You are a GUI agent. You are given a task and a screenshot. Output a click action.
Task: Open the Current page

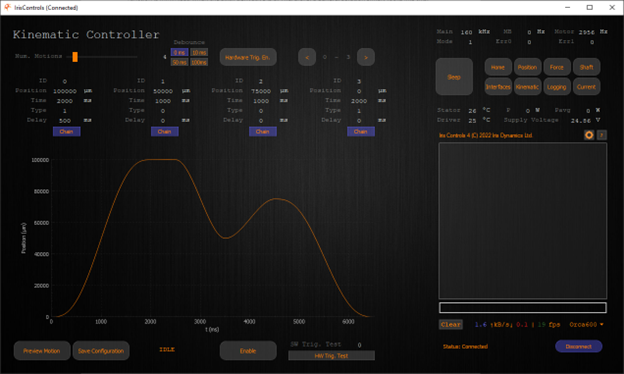point(586,87)
